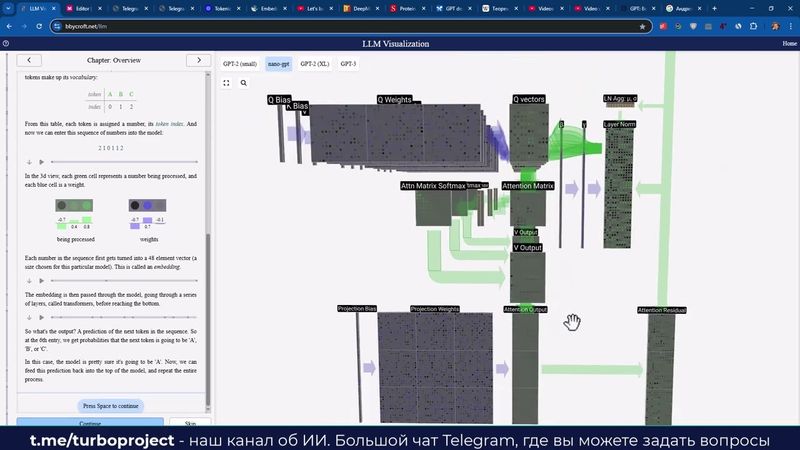This screenshot has width=800, height=450.
Task: Click the browser reload page icon
Action: (39, 26)
